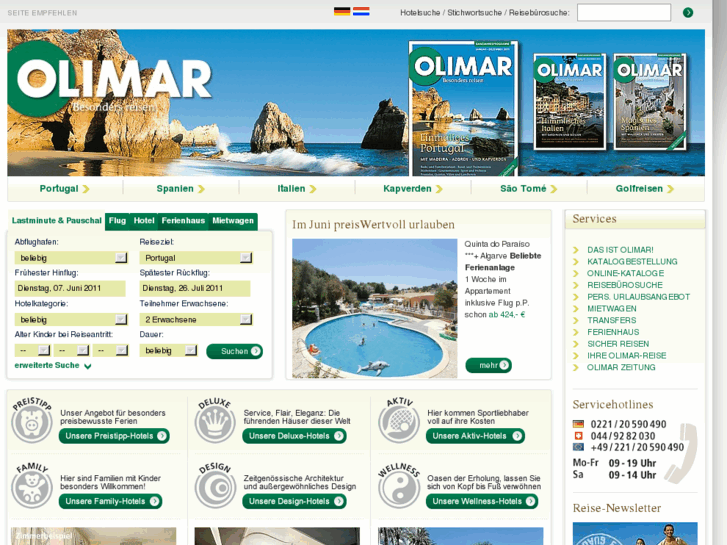Click the Reise-Newsletter banner image

pos(635,533)
